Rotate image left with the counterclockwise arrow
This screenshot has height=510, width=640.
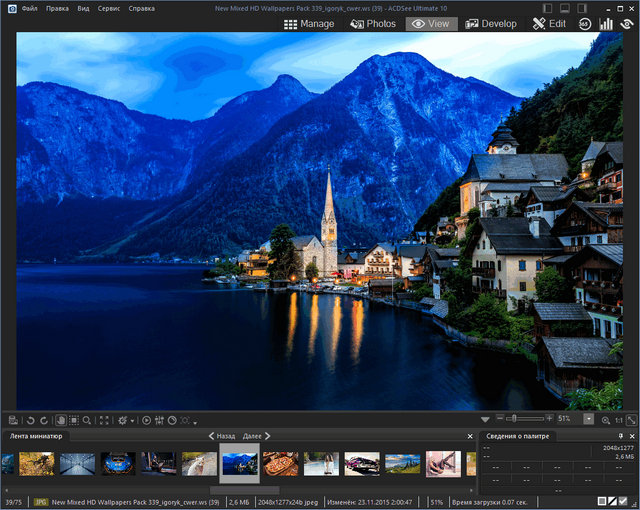point(30,421)
